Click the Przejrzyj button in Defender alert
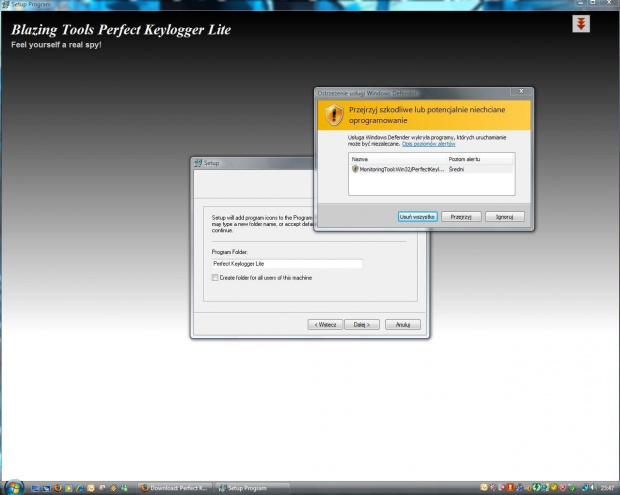 (x=460, y=216)
